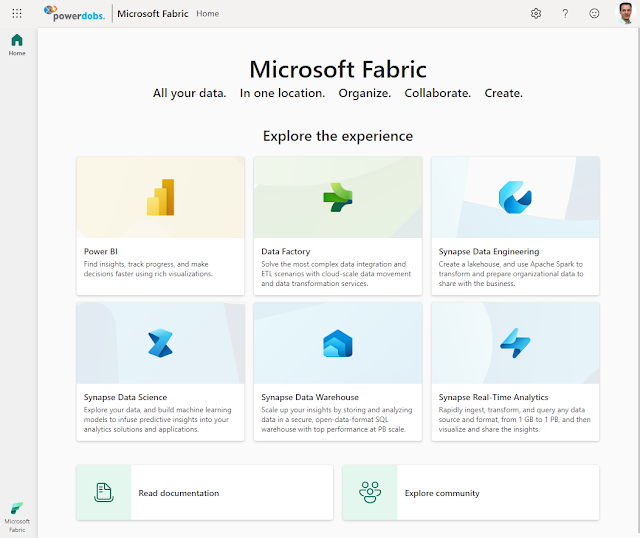Click description about open-data-format SQL warehouse
This screenshot has width=640, height=538.
click(x=337, y=420)
